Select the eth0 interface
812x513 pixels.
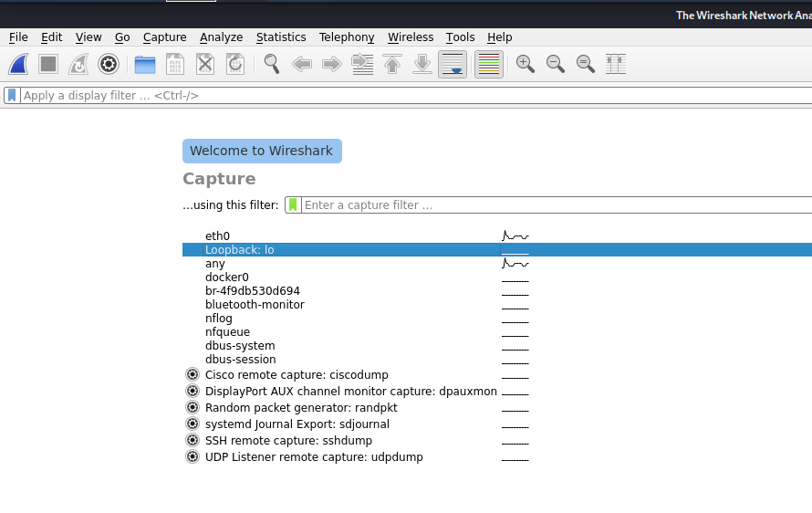pos(217,236)
